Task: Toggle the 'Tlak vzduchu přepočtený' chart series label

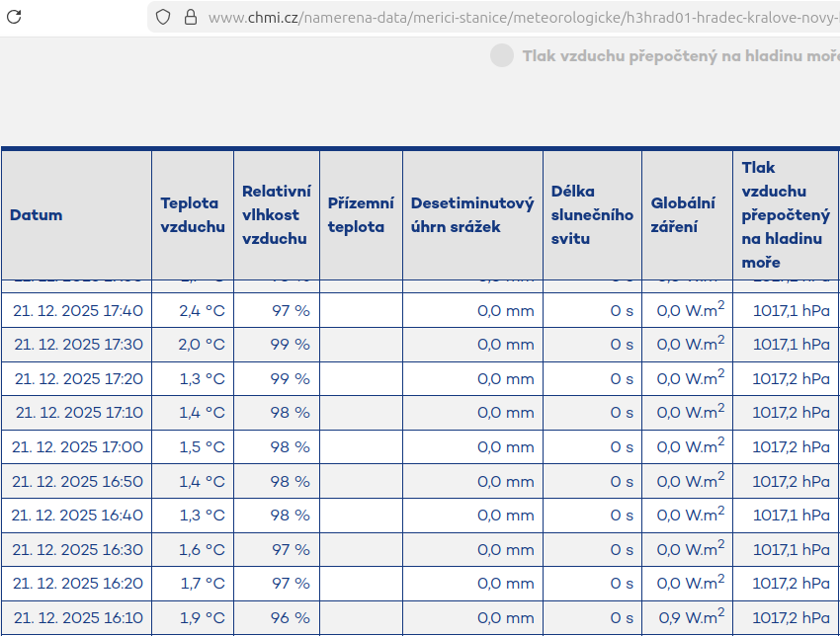Action: (x=680, y=56)
